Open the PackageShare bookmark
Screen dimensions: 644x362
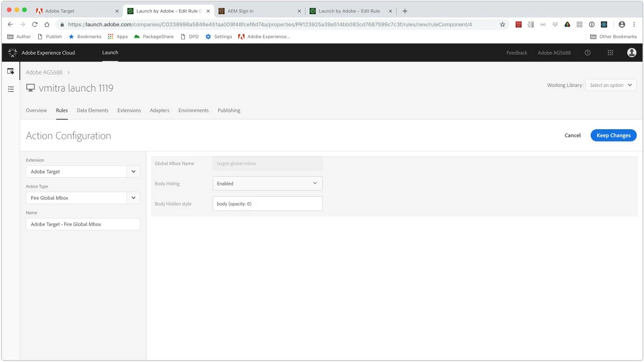click(x=154, y=36)
